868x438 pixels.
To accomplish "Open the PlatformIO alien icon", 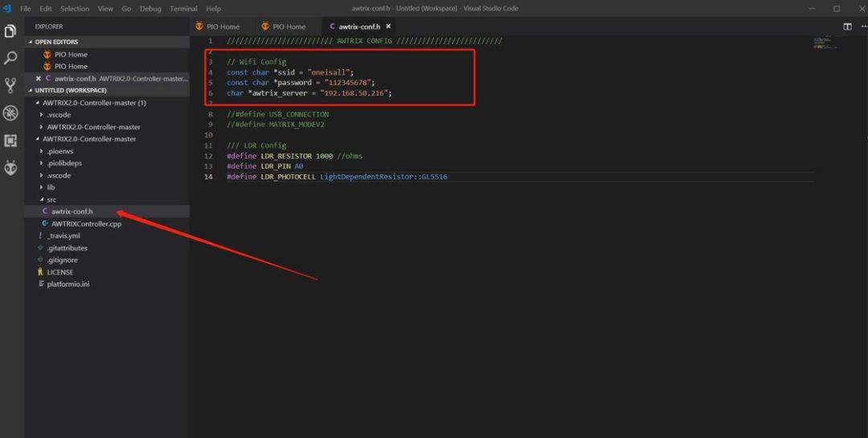I will pyautogui.click(x=10, y=168).
